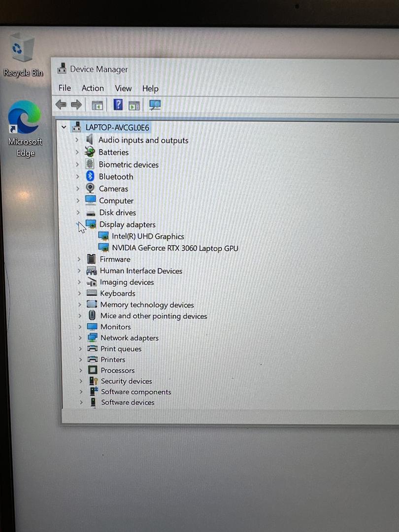Screen dimensions: 399x532
Task: Expand the Processors category
Action: 81,370
